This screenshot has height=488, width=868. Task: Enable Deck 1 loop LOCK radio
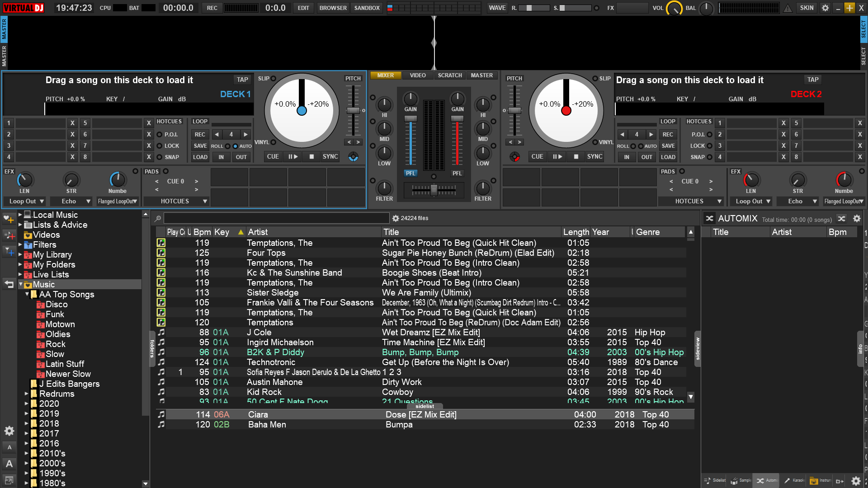(160, 146)
